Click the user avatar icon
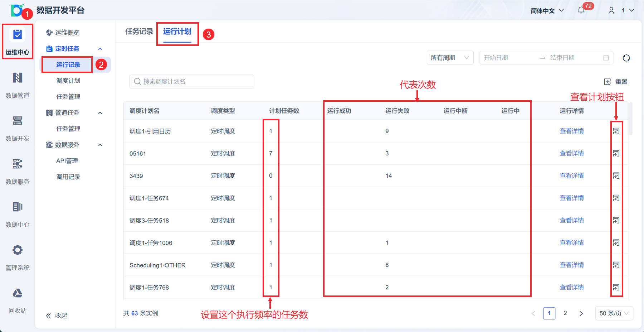This screenshot has width=644, height=332. 611,10
